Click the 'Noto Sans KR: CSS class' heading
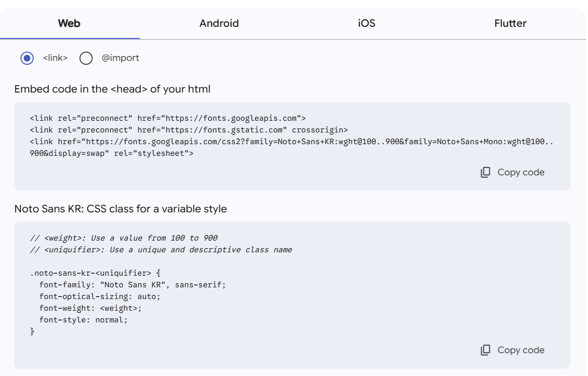 [120, 209]
